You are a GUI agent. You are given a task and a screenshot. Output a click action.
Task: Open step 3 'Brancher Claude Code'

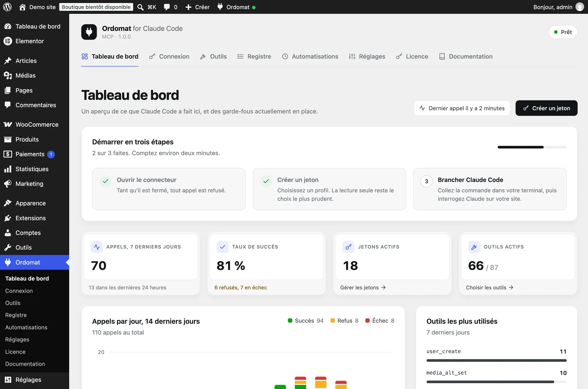click(490, 189)
